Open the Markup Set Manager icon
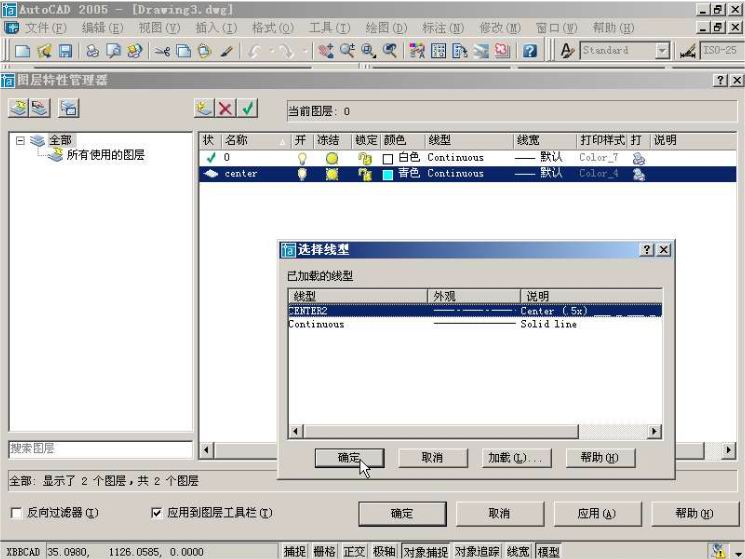The width and height of the screenshot is (745, 559). pyautogui.click(x=502, y=50)
